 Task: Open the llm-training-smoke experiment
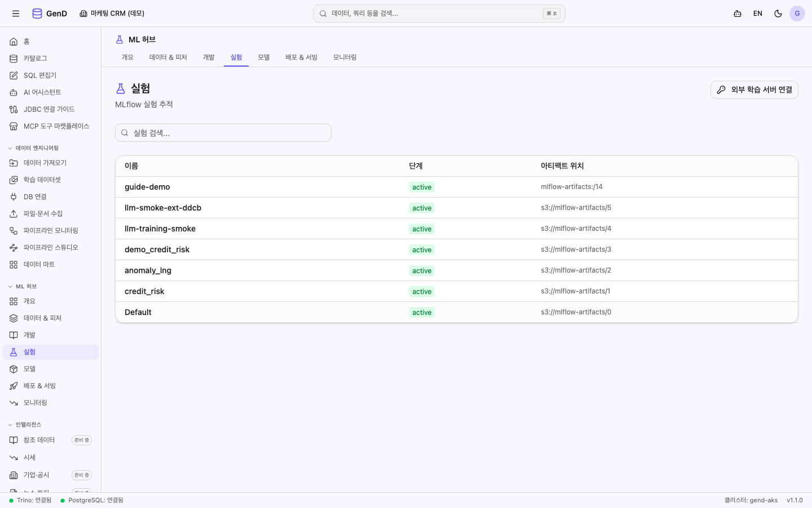(457, 229)
